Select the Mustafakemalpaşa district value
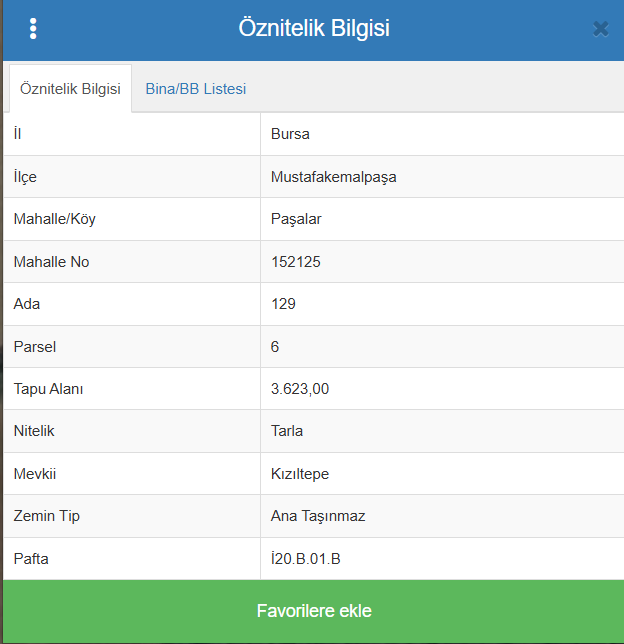624x644 pixels. [x=334, y=177]
